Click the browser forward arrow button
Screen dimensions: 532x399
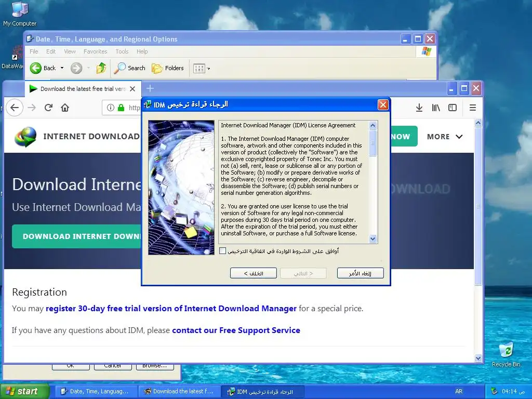pyautogui.click(x=32, y=108)
